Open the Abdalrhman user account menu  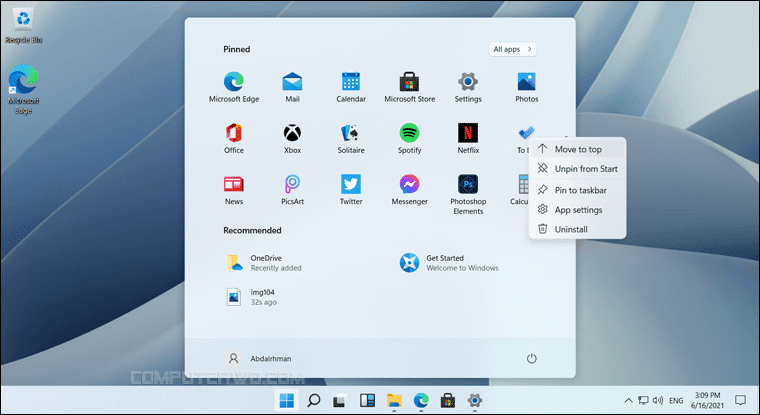coord(258,358)
